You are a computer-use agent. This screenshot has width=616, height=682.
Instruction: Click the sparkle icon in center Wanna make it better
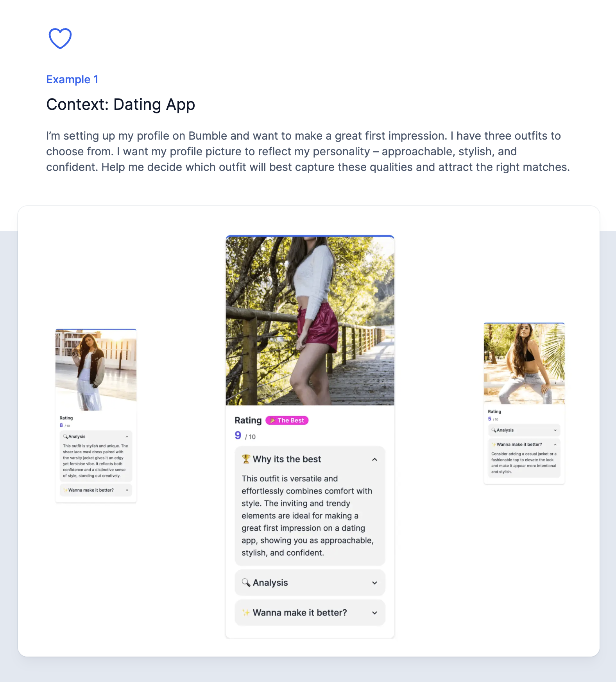246,612
